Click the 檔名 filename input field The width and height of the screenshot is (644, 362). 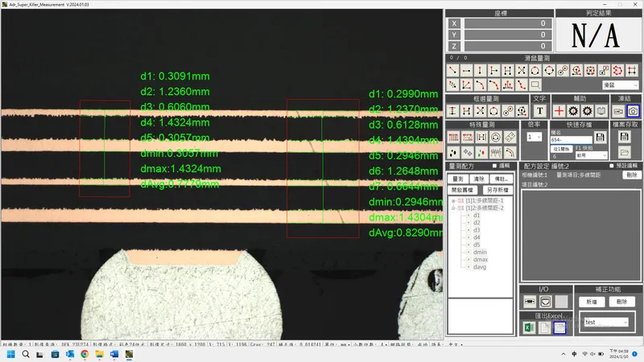(x=570, y=140)
